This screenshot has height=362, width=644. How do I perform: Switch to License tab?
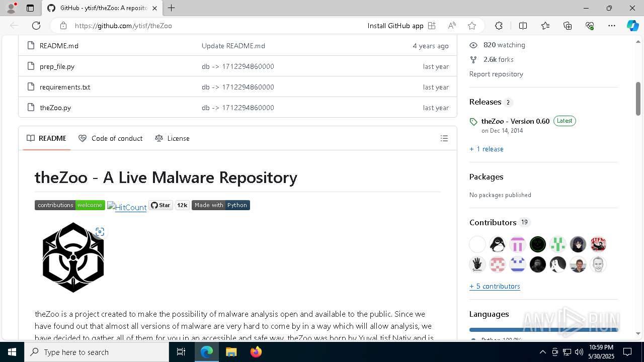172,138
